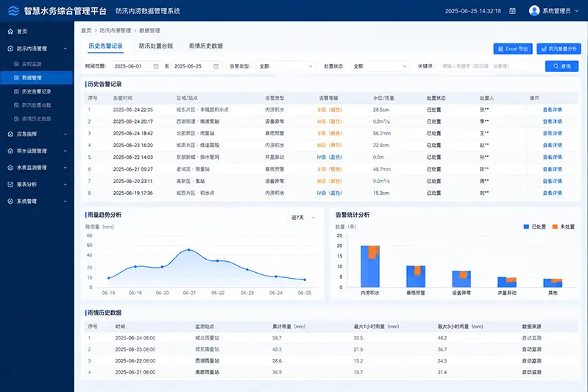Screen dimensions: 588x392
Task: Select water level value 56.2mm
Action: click(x=382, y=133)
